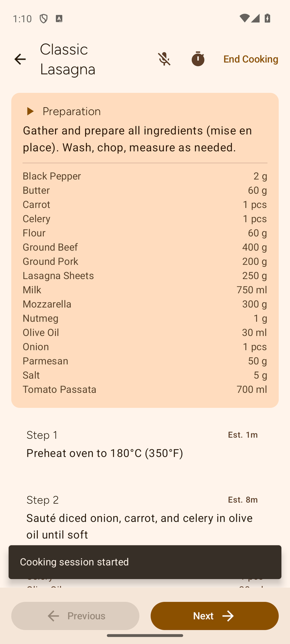Tap the notification icon in the status bar
The height and width of the screenshot is (644, 290).
coord(59,18)
